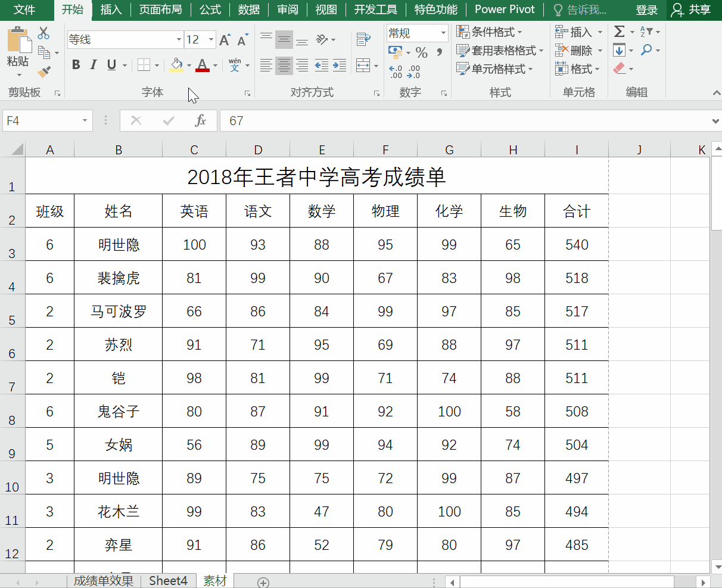Expand borders dropdown arrow
This screenshot has width=722, height=588.
point(157,66)
